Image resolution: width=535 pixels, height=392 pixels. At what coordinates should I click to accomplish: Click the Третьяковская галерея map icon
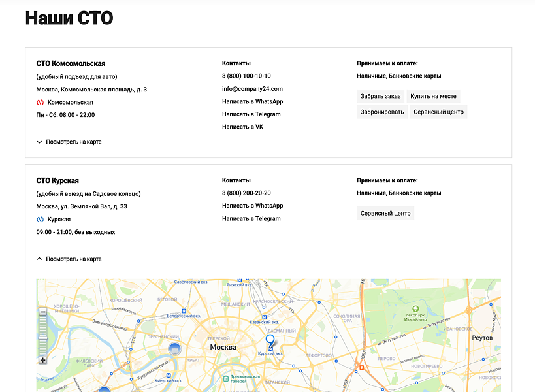(225, 378)
